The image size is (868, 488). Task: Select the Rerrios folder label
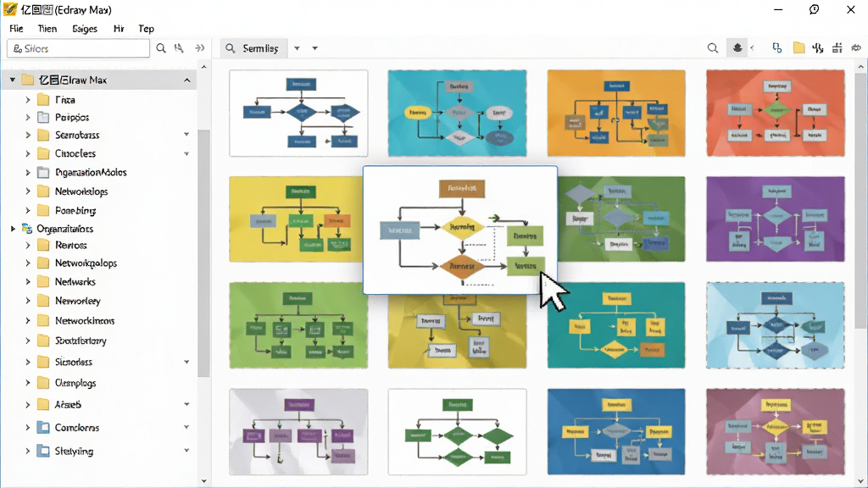[x=71, y=245]
